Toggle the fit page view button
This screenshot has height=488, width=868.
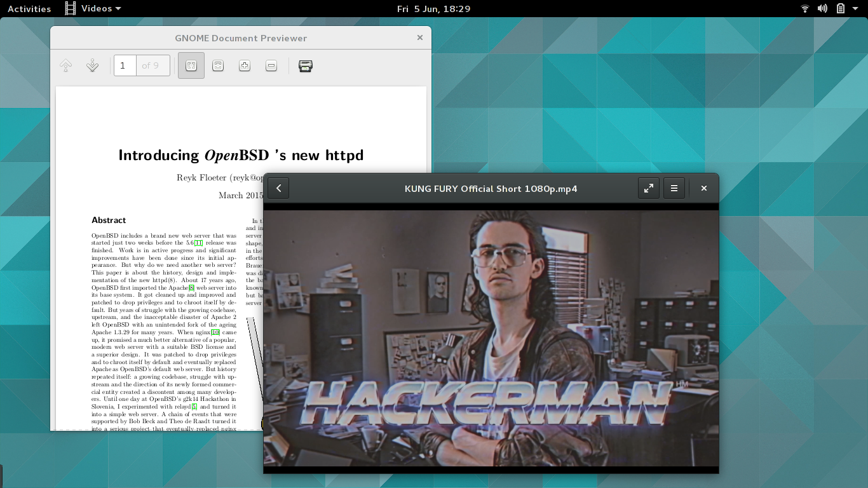191,65
